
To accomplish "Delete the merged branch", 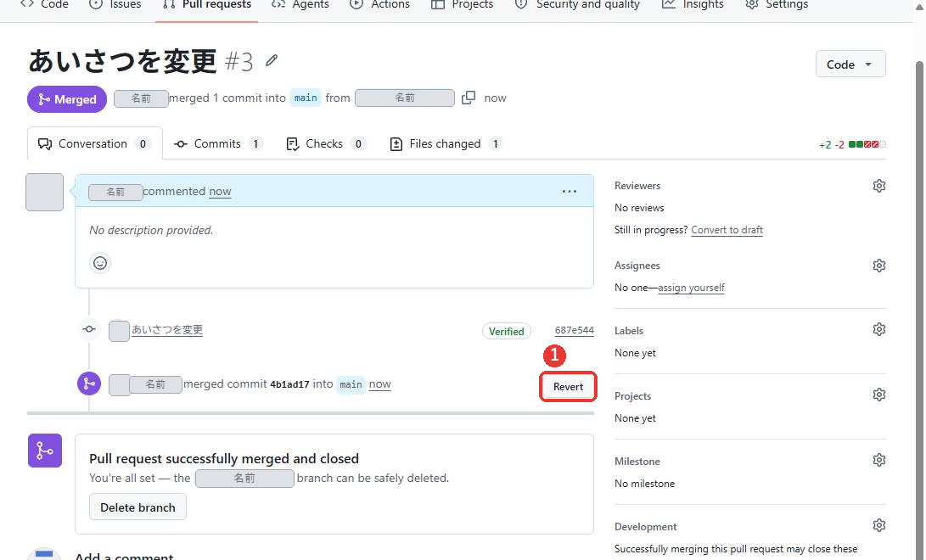I will click(137, 507).
